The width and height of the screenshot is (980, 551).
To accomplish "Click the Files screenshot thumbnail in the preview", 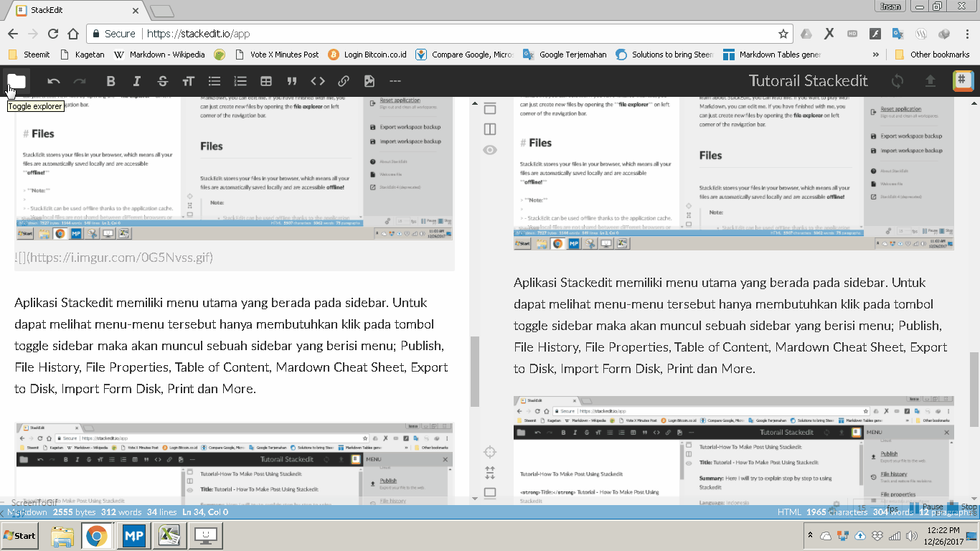I will 734,174.
